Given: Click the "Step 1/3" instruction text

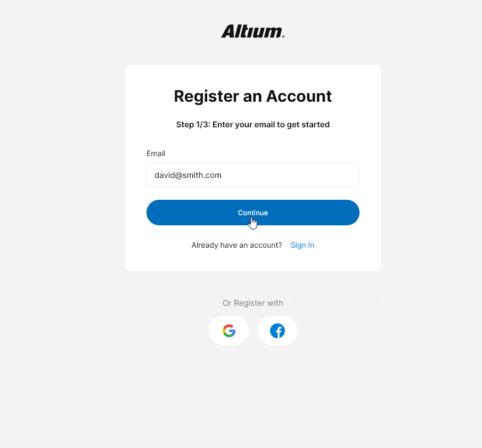Looking at the screenshot, I should pos(252,125).
